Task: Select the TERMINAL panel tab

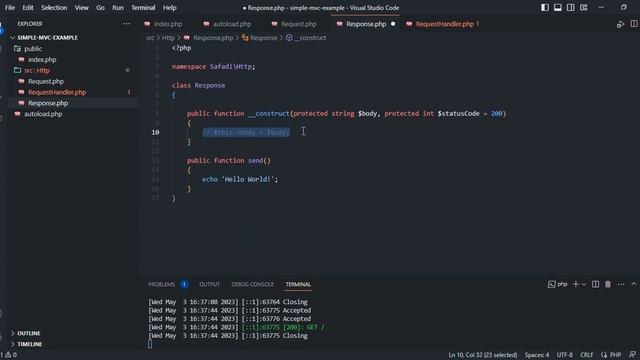Action: click(298, 284)
